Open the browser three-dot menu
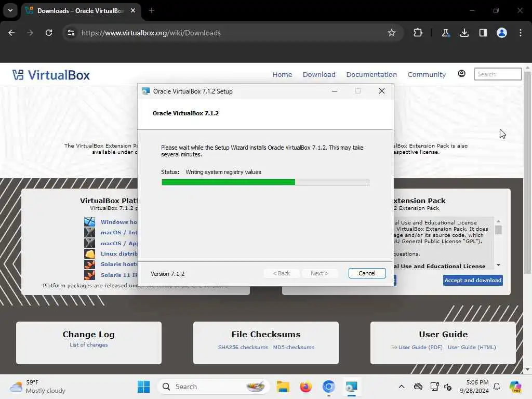This screenshot has height=399, width=532. (x=521, y=33)
